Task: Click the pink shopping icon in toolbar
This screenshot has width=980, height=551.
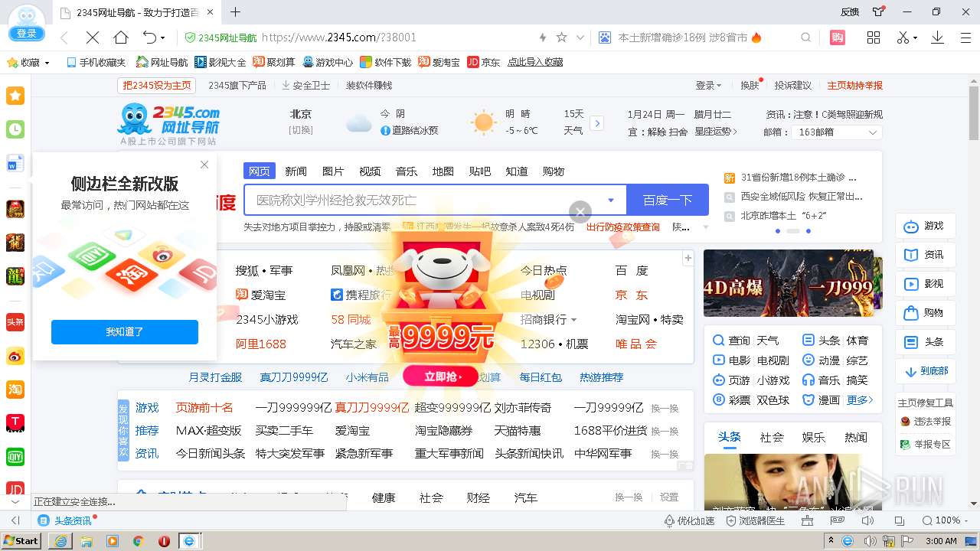Action: pos(838,37)
